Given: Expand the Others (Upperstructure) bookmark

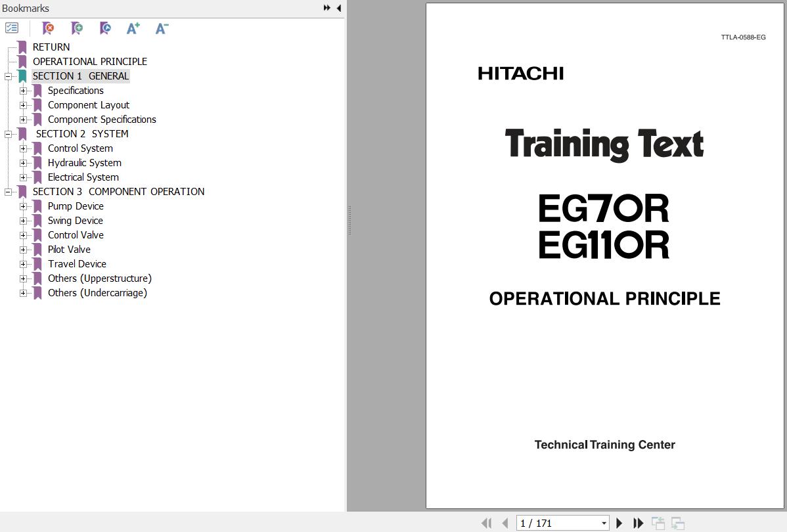Looking at the screenshot, I should point(23,278).
